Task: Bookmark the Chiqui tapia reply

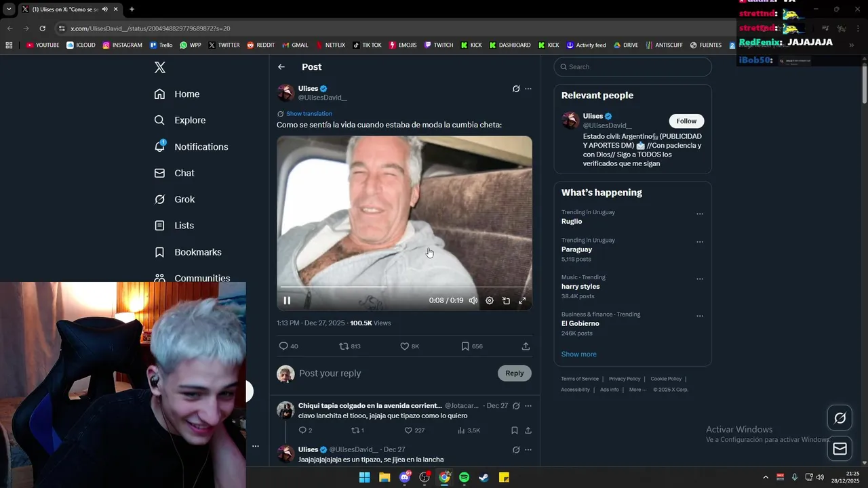Action: click(x=515, y=430)
